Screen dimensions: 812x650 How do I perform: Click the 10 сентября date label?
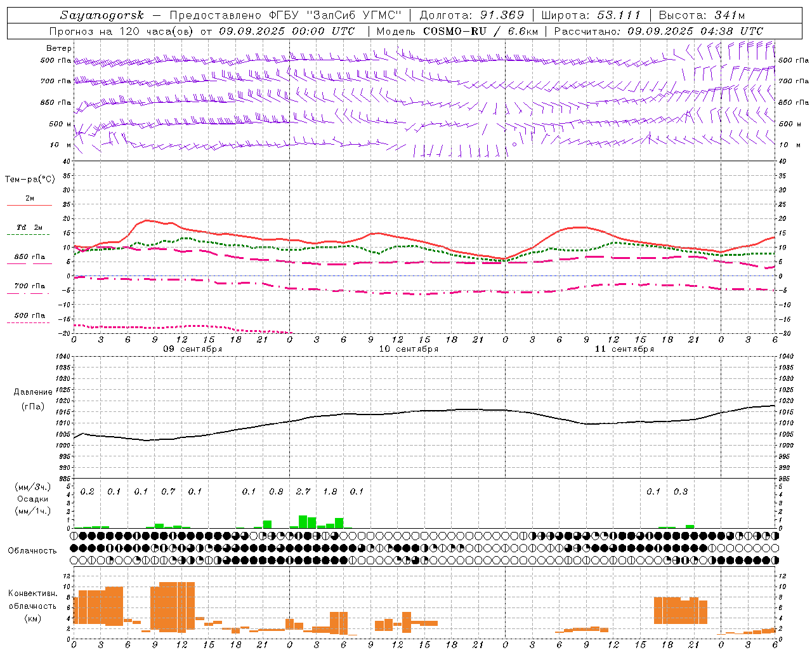coord(409,349)
